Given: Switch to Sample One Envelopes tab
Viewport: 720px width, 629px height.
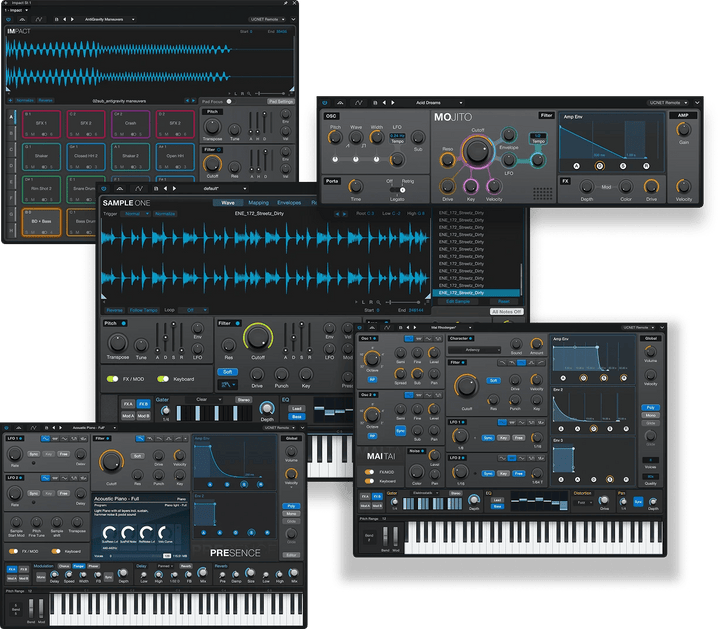Looking at the screenshot, I should click(289, 202).
